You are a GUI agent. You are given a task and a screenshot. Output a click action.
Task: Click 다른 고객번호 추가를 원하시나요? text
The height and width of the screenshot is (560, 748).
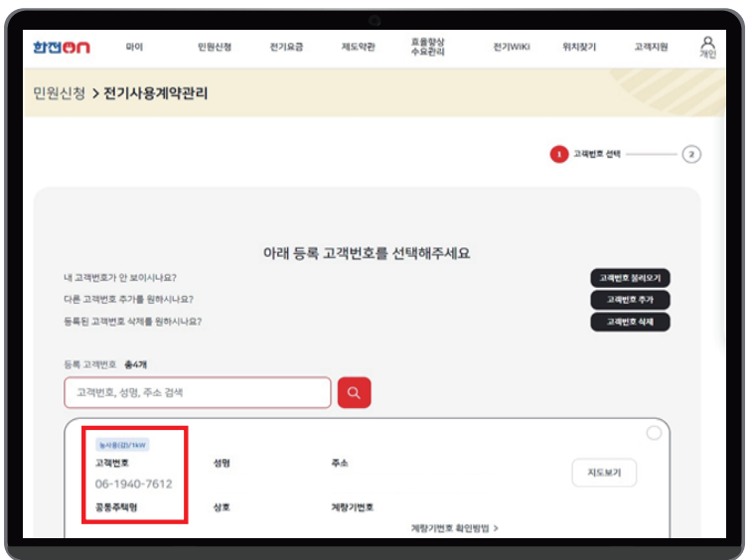(x=129, y=300)
